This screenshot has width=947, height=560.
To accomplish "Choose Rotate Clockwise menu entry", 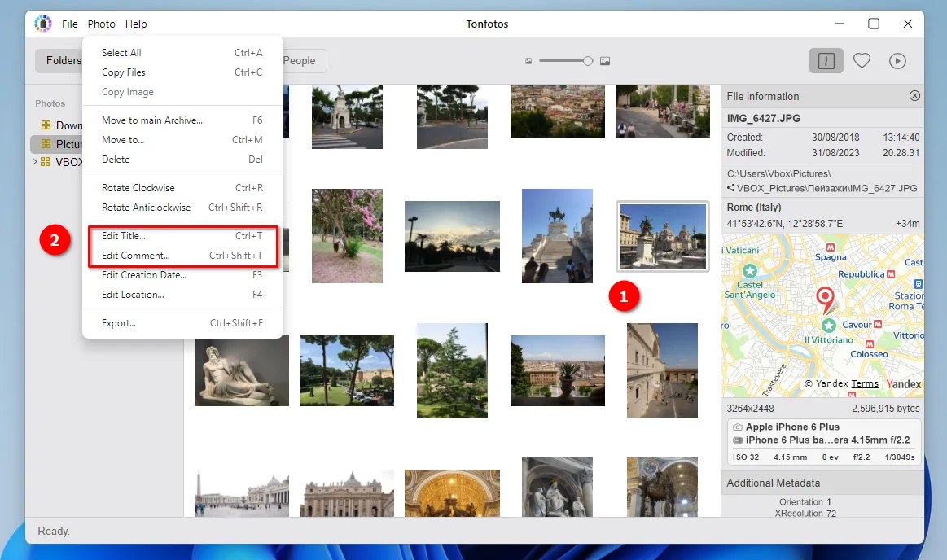I will tap(182, 188).
